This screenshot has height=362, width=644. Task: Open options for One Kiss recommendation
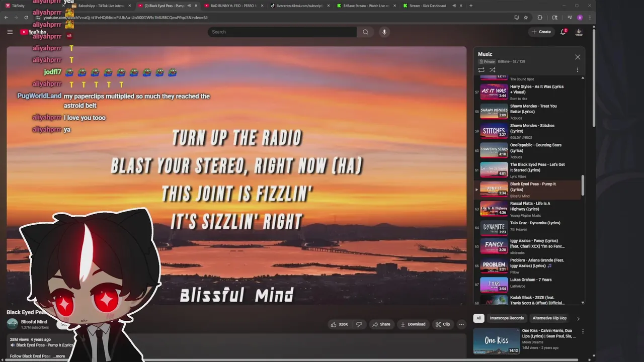(583, 332)
